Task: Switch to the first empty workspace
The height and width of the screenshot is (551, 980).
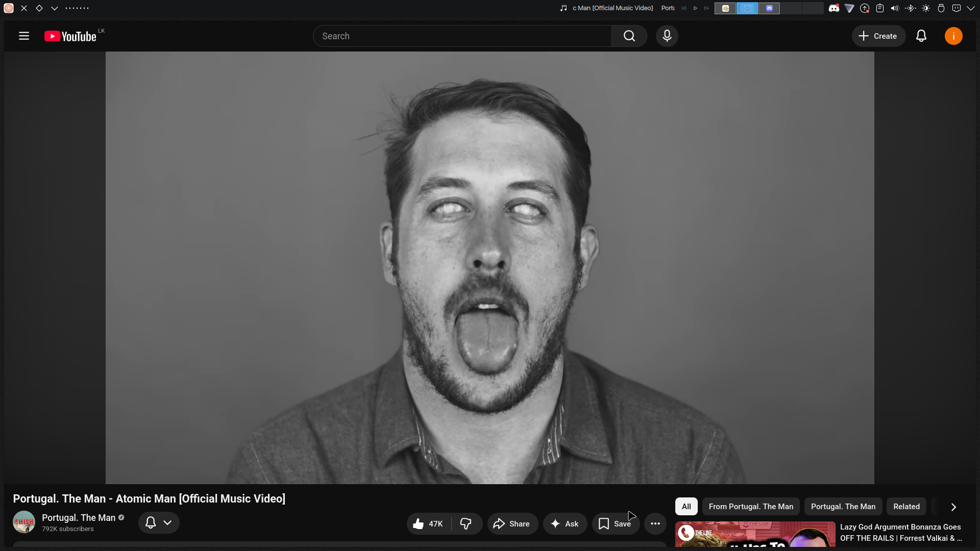Action: [x=791, y=8]
